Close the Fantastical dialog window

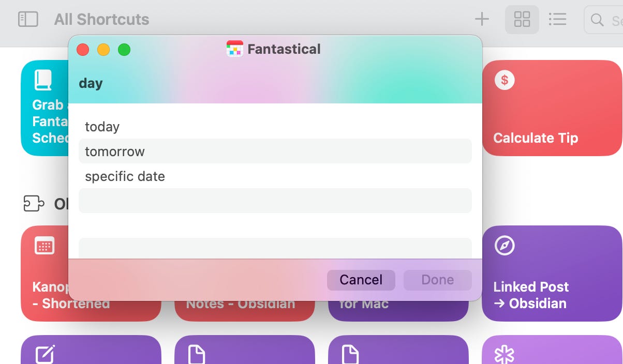(x=83, y=50)
